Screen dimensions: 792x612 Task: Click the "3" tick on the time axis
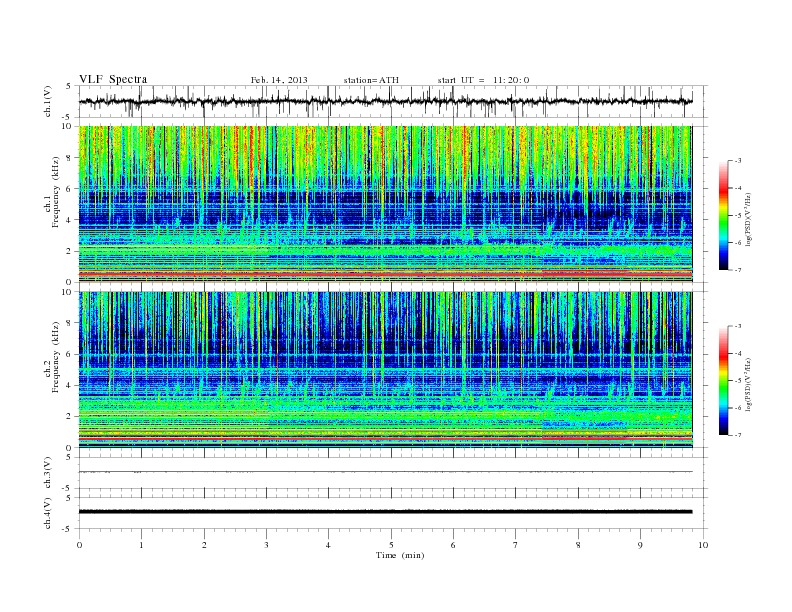pos(266,545)
